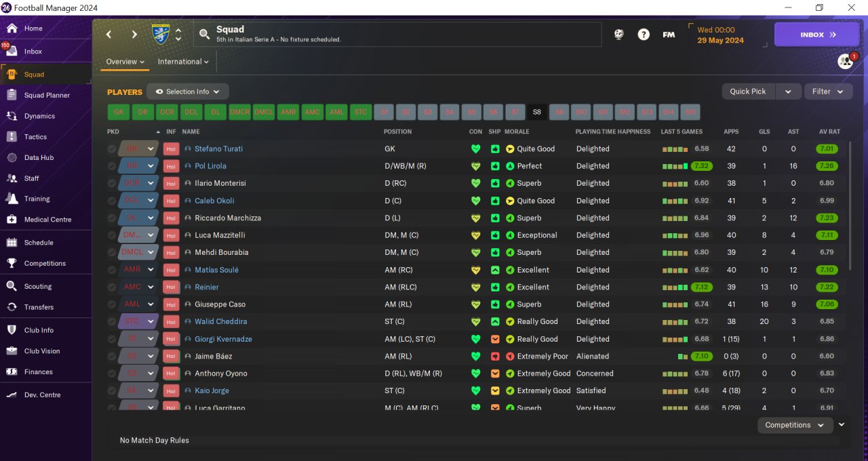Toggle selection circle for Riccardo Marchizza
868x461 pixels.
pyautogui.click(x=112, y=218)
